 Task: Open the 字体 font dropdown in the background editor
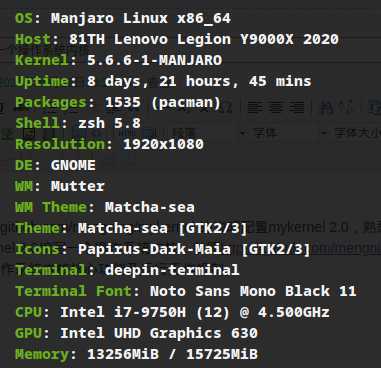[x=259, y=133]
